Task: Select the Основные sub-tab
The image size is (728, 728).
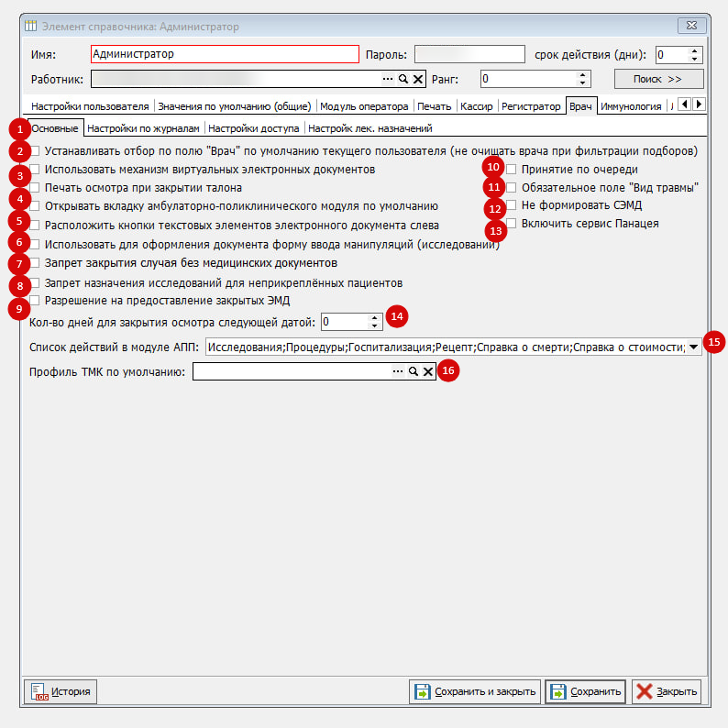Action: [55, 128]
